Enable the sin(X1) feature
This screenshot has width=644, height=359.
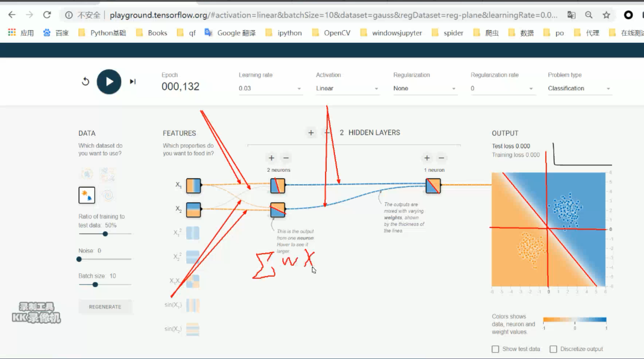[192, 305]
